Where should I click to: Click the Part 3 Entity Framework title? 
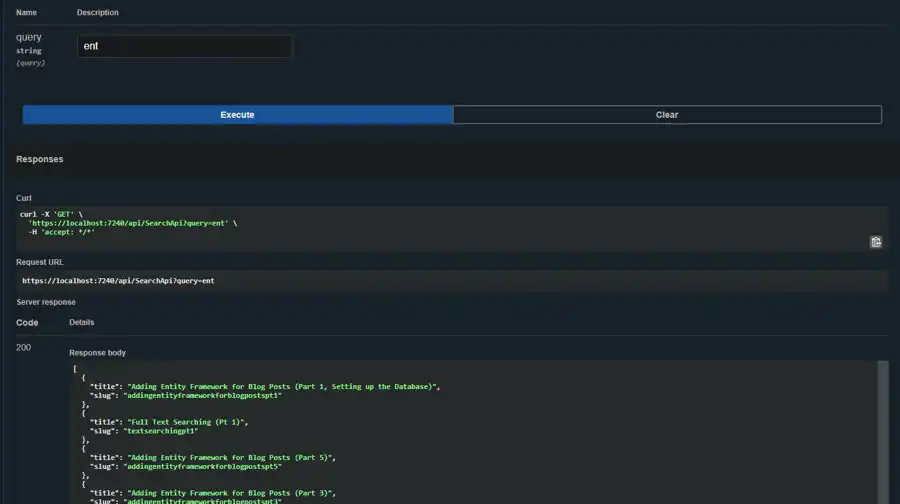231,492
